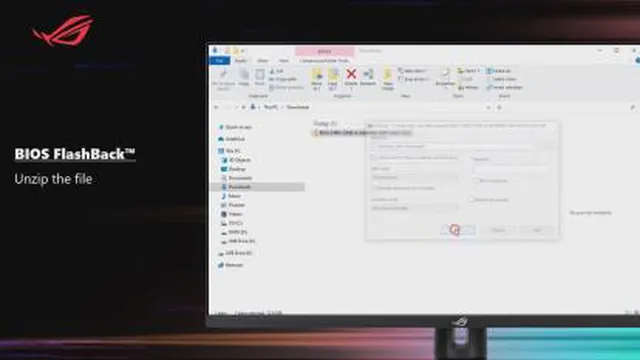This screenshot has height=360, width=640.
Task: Select OneDrive in navigation pane
Action: tap(232, 139)
